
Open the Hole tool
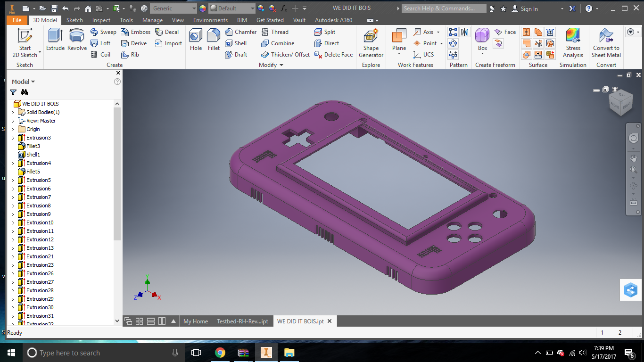196,40
